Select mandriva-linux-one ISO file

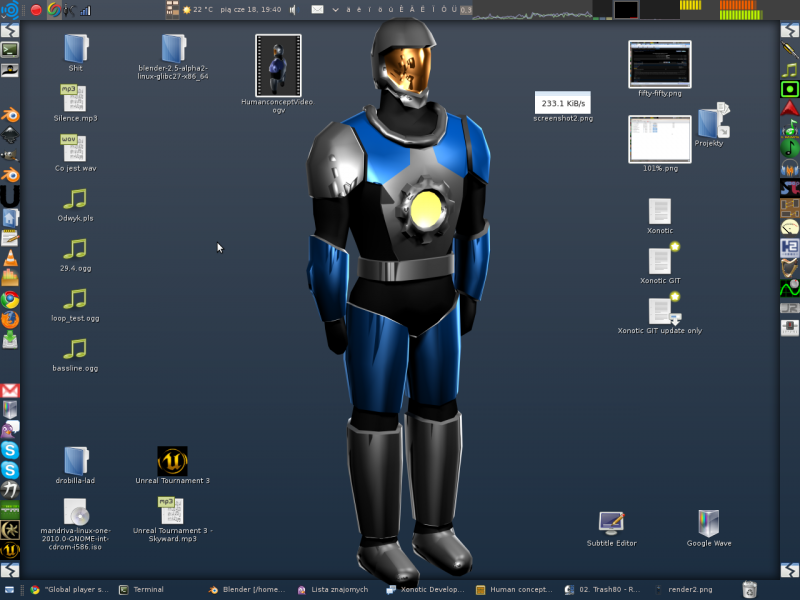[76, 523]
